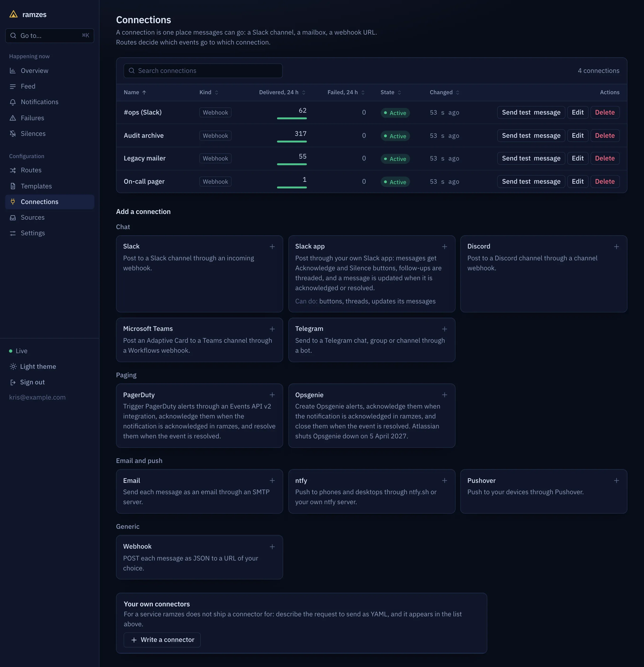Click the Connections plug icon
644x667 pixels.
pyautogui.click(x=13, y=202)
